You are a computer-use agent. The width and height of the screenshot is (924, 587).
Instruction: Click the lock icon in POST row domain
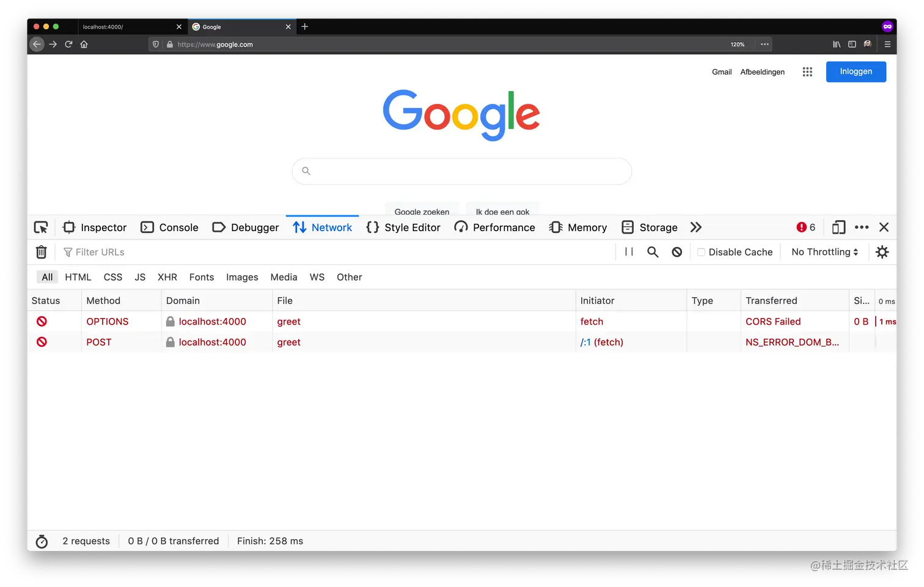coord(170,342)
